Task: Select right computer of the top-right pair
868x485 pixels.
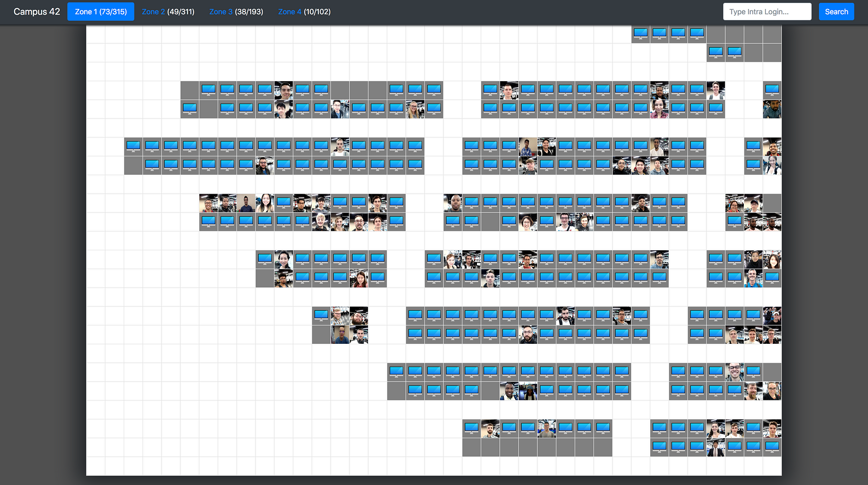Action: pos(735,53)
